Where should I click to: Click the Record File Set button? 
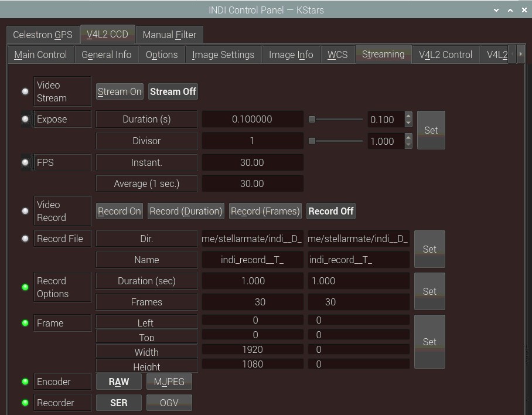coord(429,249)
